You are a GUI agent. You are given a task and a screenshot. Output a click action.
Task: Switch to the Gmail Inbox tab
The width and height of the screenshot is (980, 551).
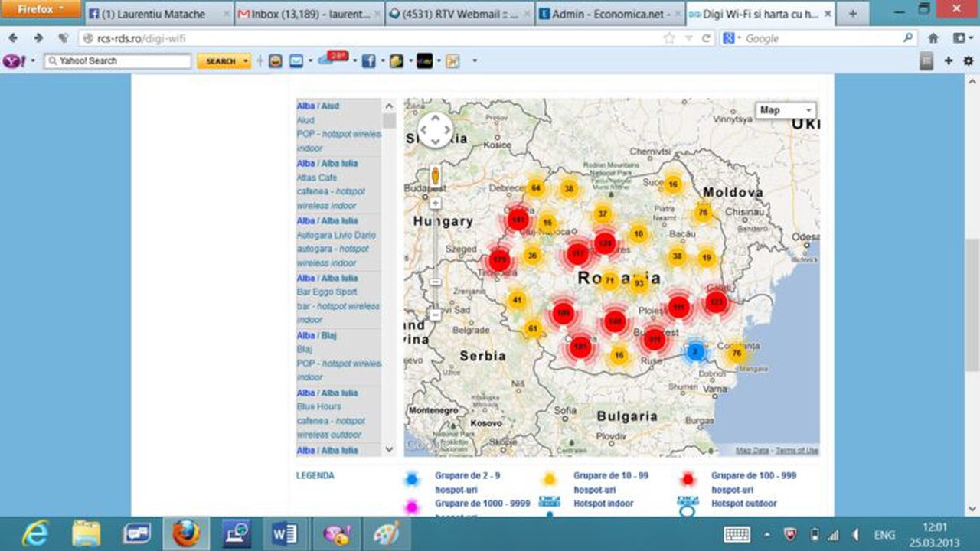(308, 14)
